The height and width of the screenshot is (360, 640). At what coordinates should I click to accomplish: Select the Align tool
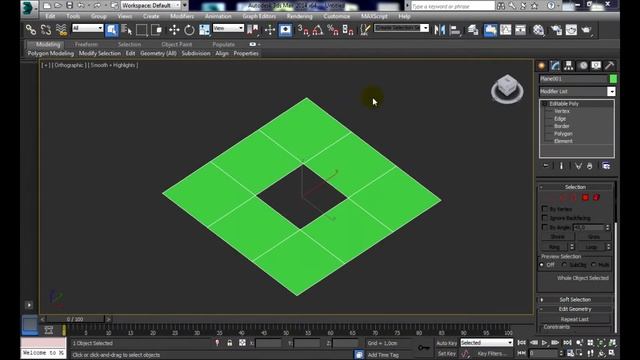click(455, 30)
